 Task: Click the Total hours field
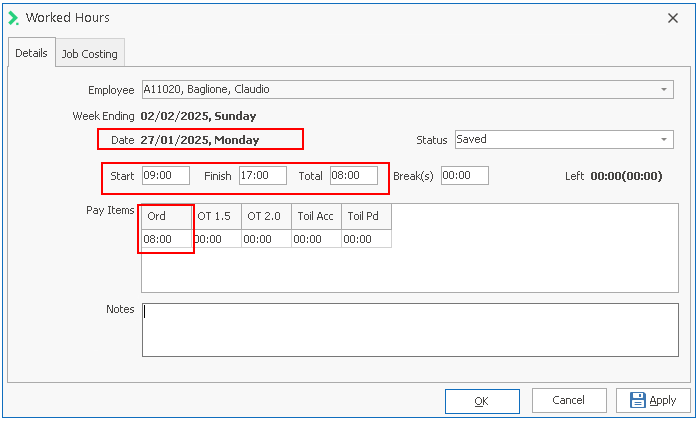[353, 176]
